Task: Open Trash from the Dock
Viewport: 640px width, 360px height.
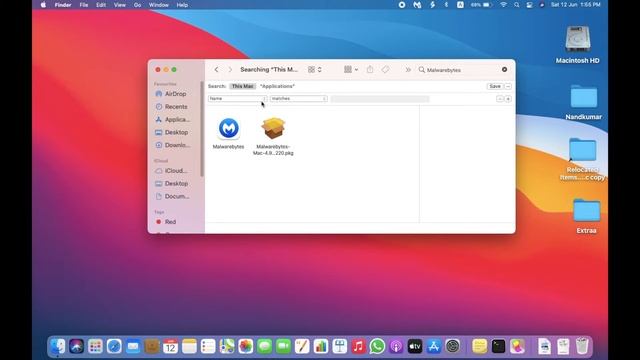Action: [582, 347]
